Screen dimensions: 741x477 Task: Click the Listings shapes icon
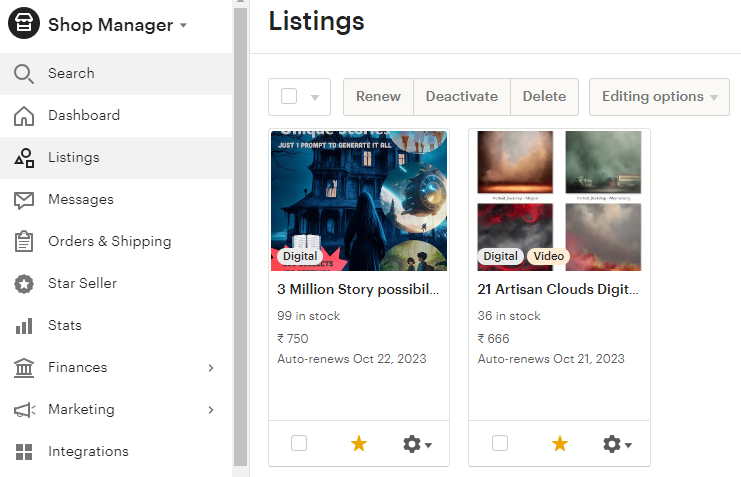(24, 158)
